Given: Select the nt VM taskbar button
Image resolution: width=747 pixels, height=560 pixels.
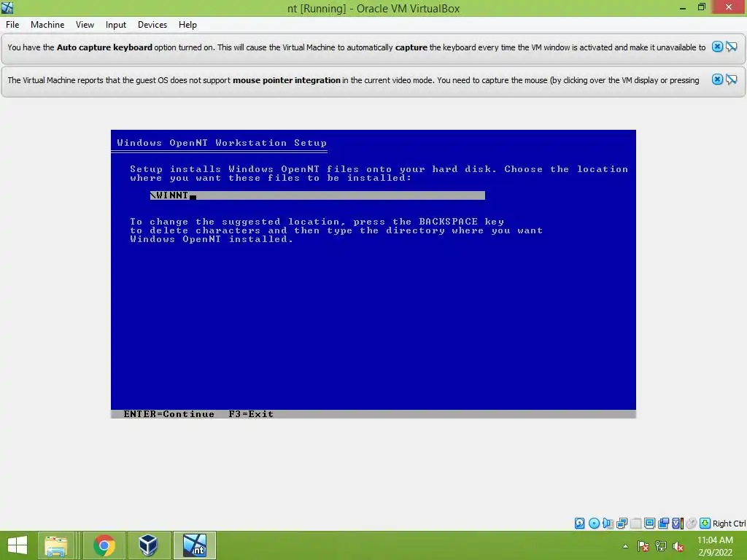Looking at the screenshot, I should [x=194, y=545].
